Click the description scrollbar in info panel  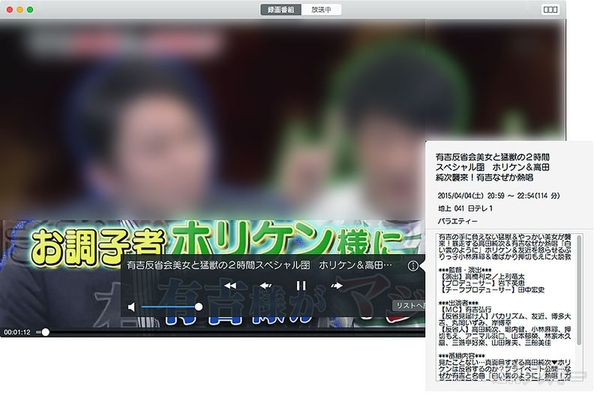coord(579,290)
